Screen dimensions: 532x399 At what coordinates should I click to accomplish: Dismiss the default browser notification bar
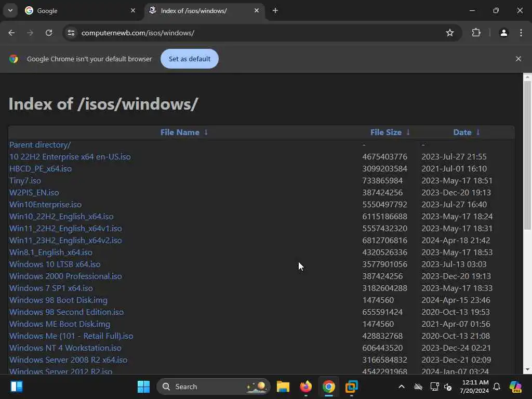coord(518,59)
